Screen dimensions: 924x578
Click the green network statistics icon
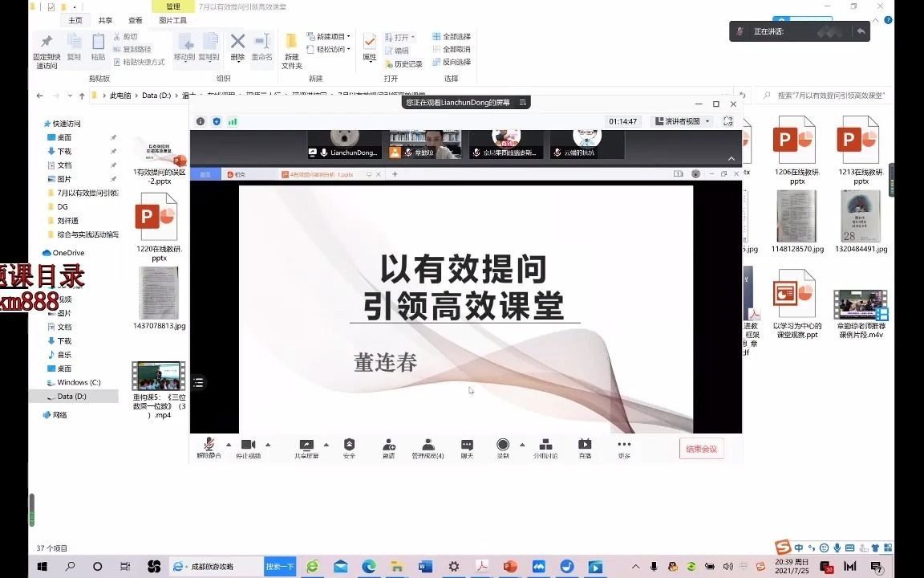click(233, 121)
